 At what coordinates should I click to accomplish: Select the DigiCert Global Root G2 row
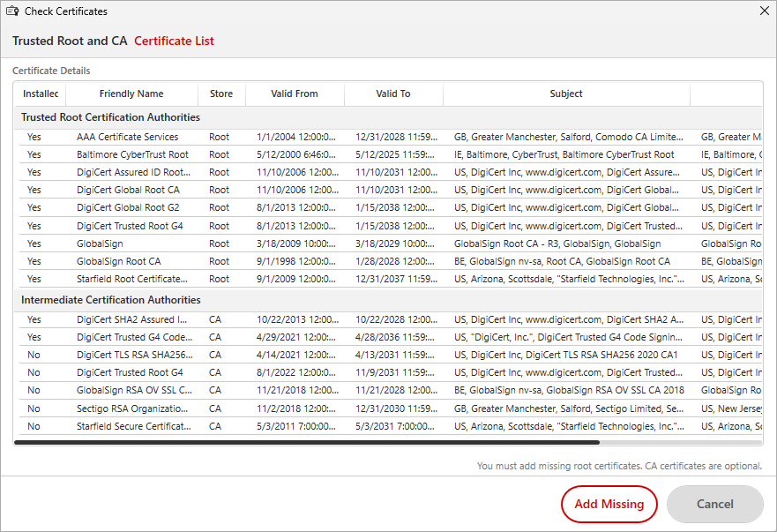(x=391, y=207)
